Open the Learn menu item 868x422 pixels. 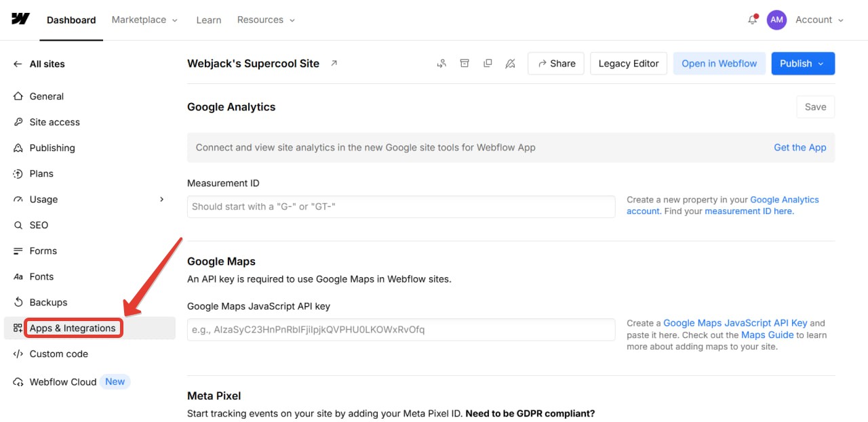[209, 20]
